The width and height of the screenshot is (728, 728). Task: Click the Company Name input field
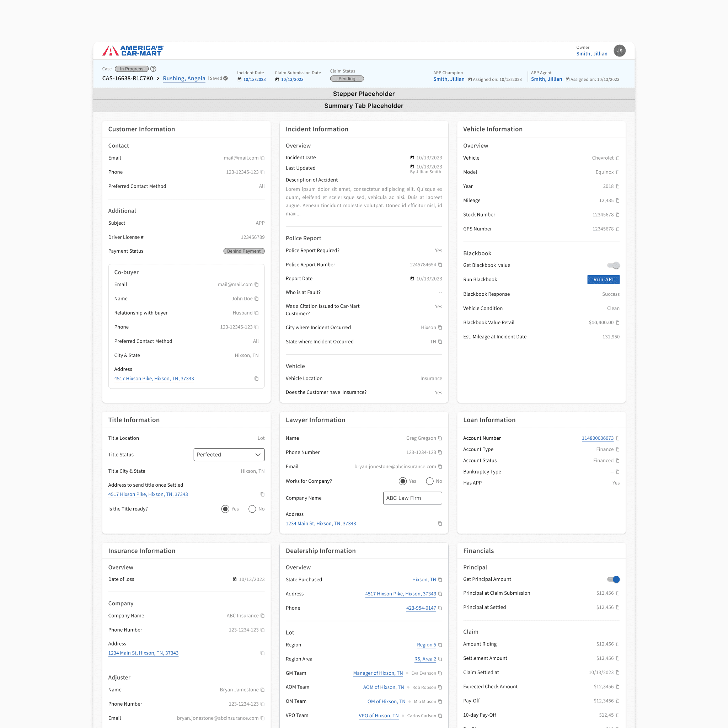tap(412, 498)
